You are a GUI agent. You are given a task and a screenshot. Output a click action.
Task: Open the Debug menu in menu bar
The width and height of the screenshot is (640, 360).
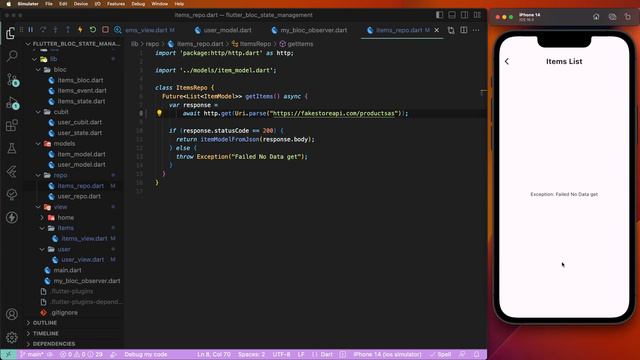point(138,4)
